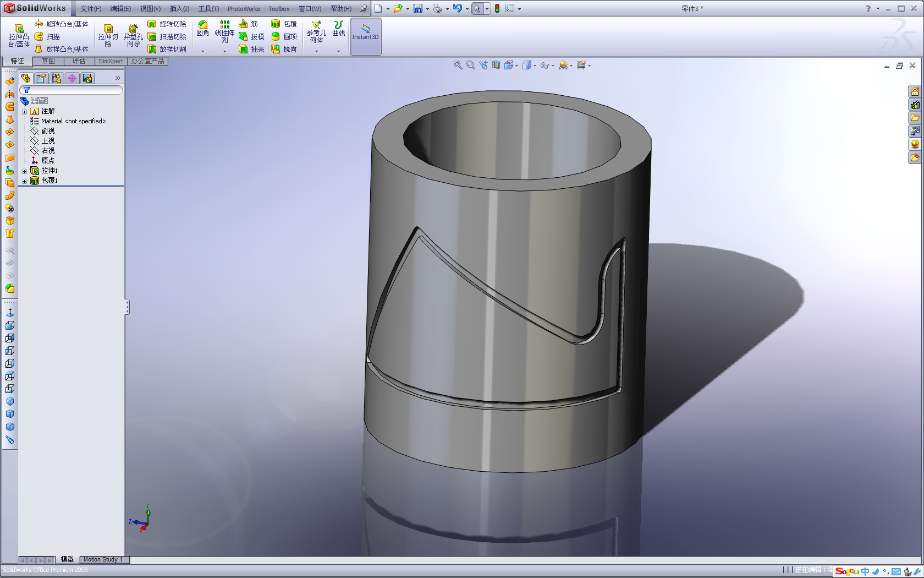924x578 pixels.
Task: Click Zoom to Fit in view toolbar
Action: (458, 66)
